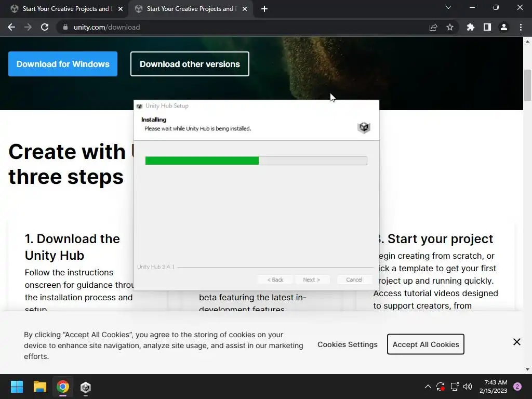
Task: Expand the tab search dropdown arrow
Action: (448, 7)
